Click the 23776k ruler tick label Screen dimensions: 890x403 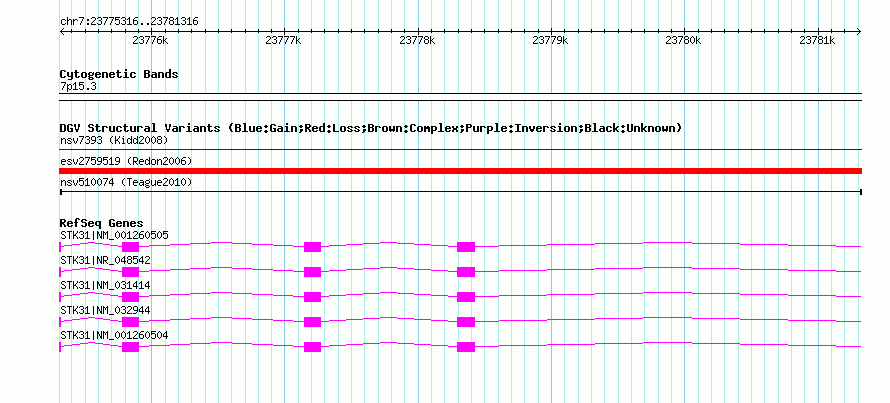(150, 40)
